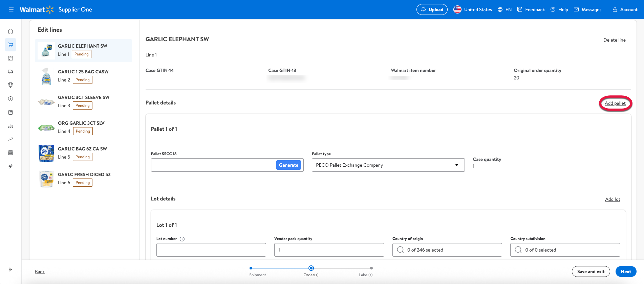This screenshot has height=284, width=644.
Task: Click the diamond icon in the sidebar
Action: point(10,85)
